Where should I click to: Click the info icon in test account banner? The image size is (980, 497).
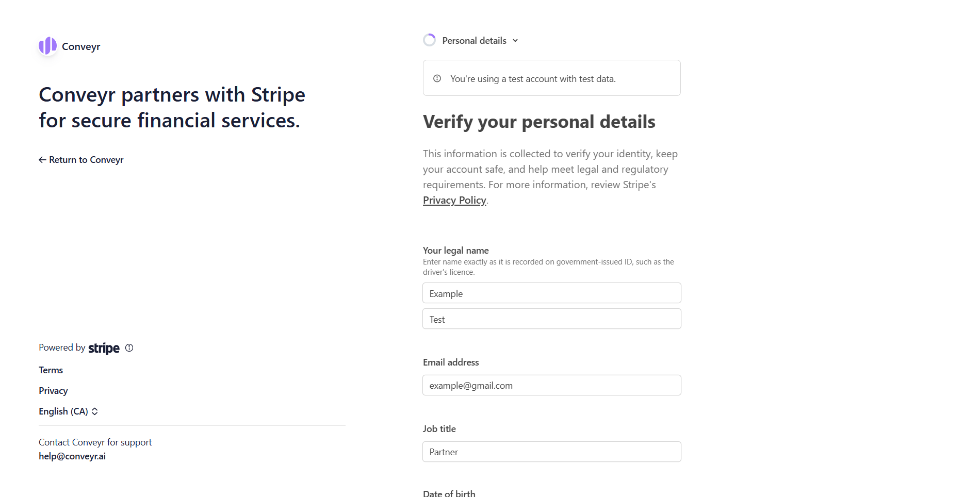[437, 78]
